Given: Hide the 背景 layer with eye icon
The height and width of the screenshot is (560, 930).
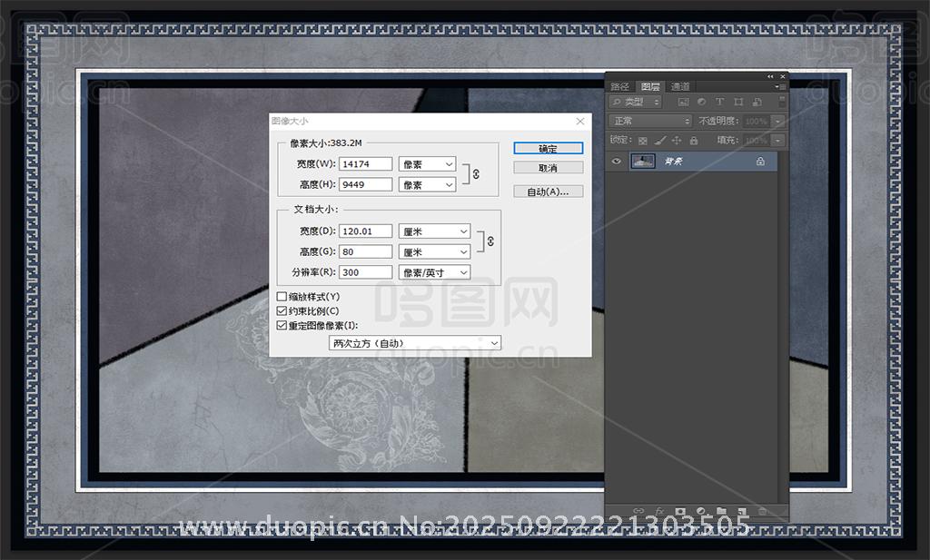Looking at the screenshot, I should coord(617,162).
